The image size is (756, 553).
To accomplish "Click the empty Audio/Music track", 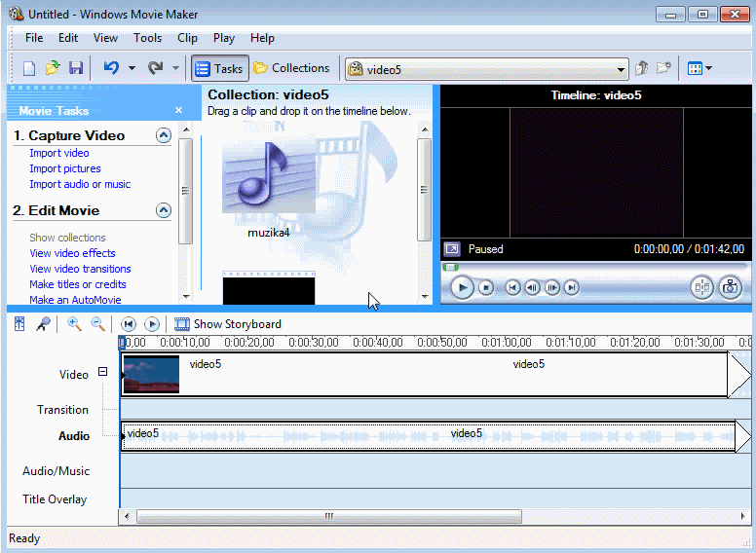I will pos(435,471).
